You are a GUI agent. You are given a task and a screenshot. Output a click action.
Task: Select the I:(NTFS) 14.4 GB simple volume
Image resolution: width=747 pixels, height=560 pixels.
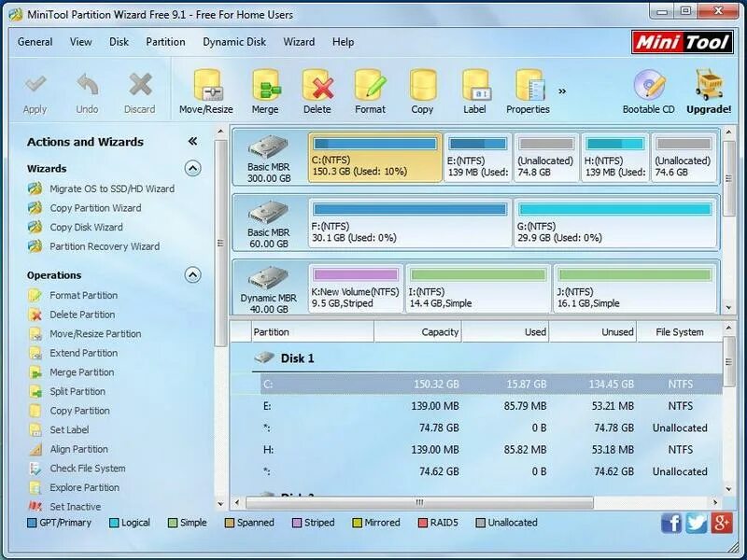coord(478,288)
